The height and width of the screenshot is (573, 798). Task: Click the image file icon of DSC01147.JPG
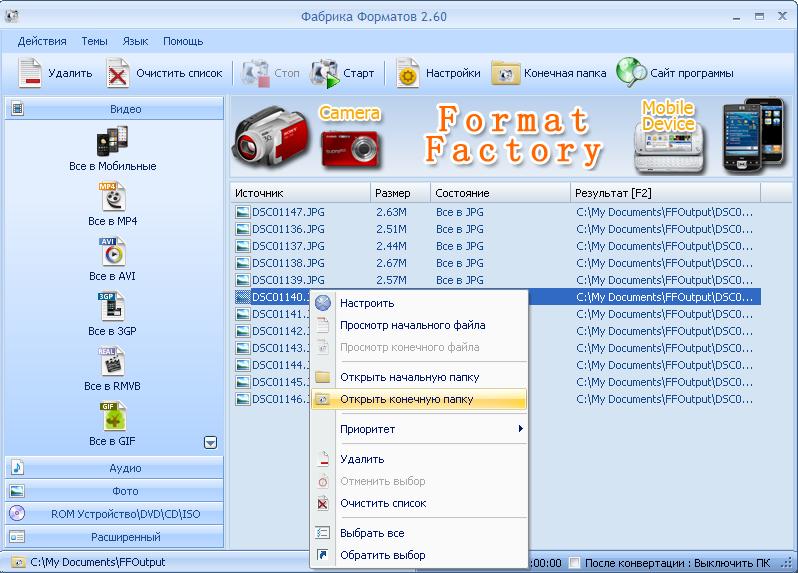[x=243, y=212]
